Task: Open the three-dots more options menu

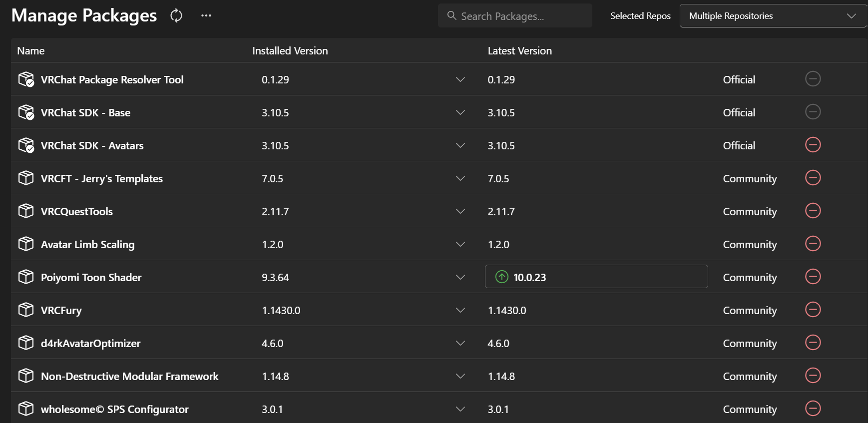Action: coord(206,15)
